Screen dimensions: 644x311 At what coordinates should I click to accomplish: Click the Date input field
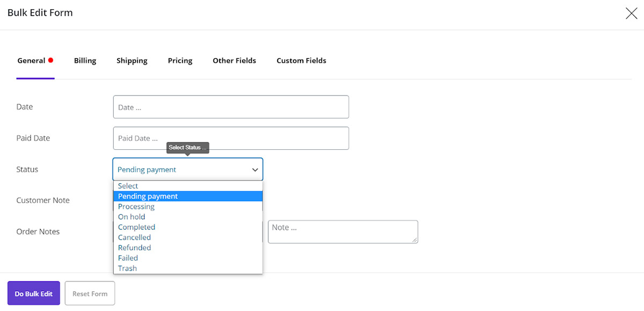tap(231, 107)
